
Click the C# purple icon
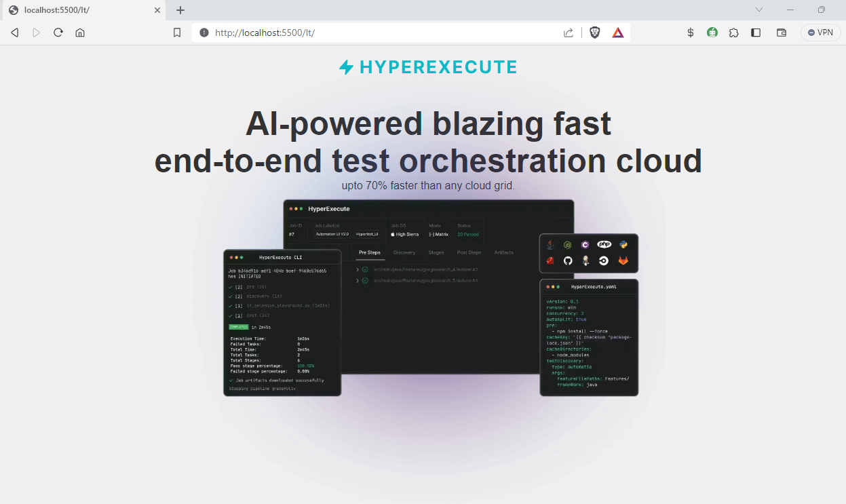(585, 245)
